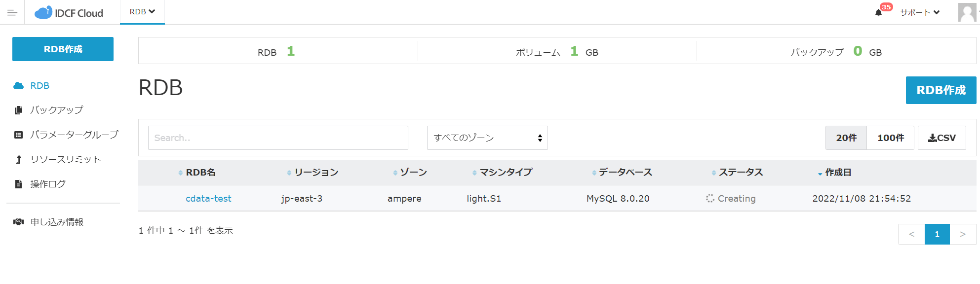This screenshot has width=980, height=284.
Task: Show 100件 per page
Action: tap(891, 138)
